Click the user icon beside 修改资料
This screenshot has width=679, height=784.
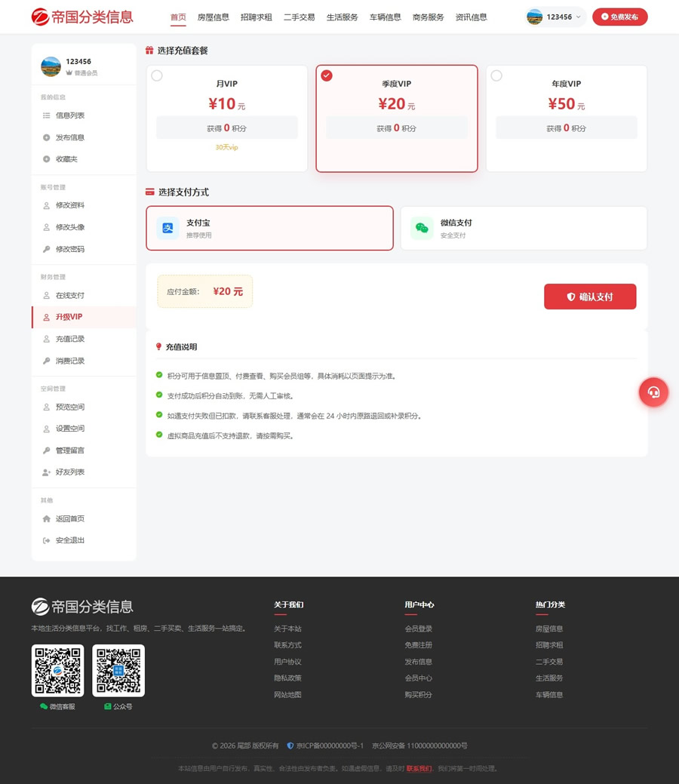click(x=47, y=205)
